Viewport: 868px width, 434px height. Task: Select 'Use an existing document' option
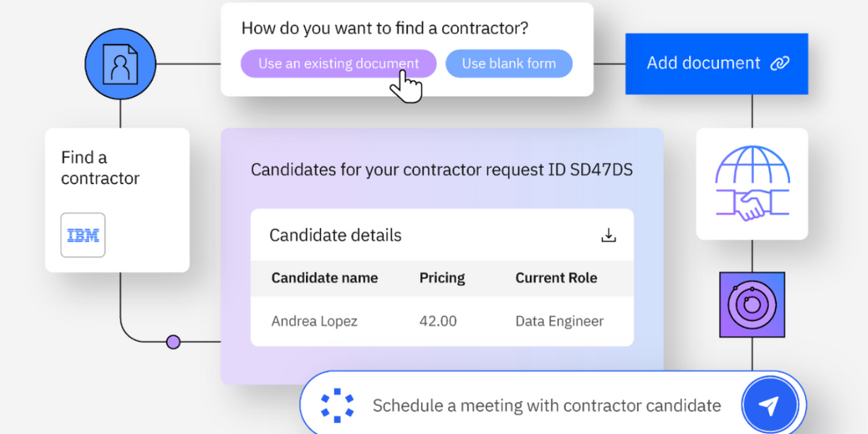[339, 64]
